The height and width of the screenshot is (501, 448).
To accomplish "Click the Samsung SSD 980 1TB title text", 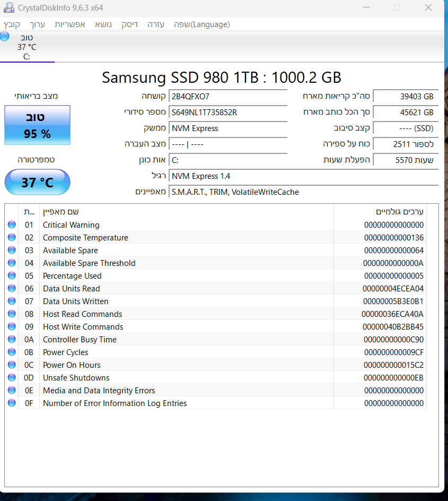I will 222,77.
